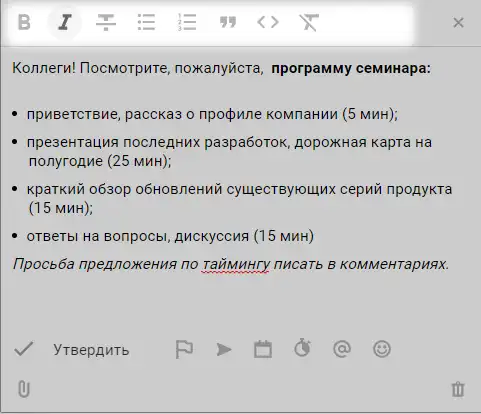Viewport: 481px width, 414px height.
Task: Delete the message with the trash icon
Action: [458, 389]
